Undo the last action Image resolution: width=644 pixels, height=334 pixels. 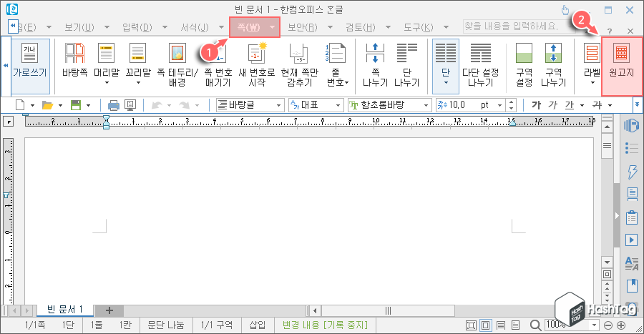(157, 105)
